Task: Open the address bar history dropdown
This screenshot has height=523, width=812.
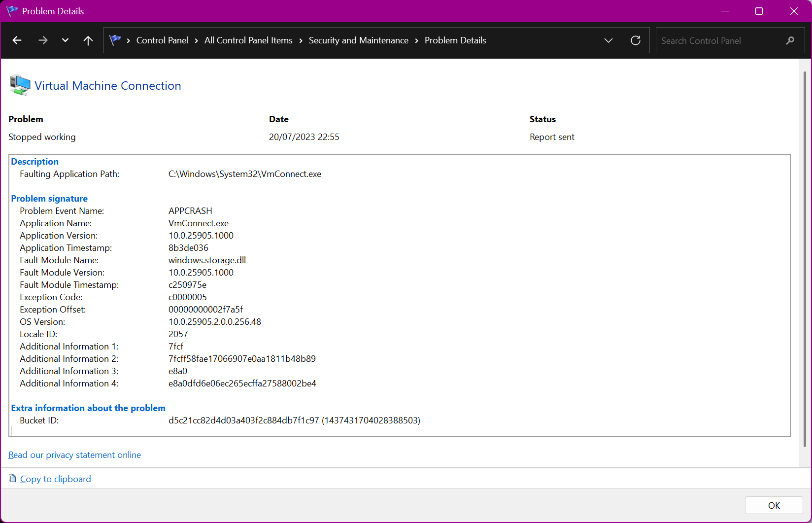Action: 609,40
